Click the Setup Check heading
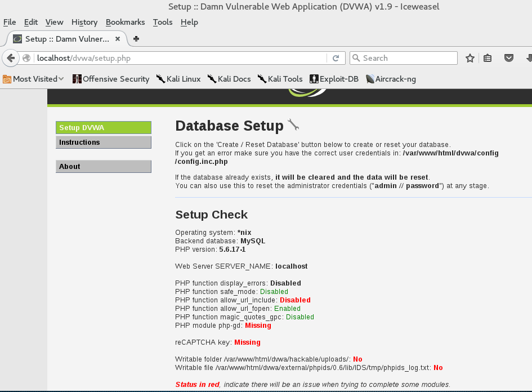The image size is (532, 392). coord(211,215)
